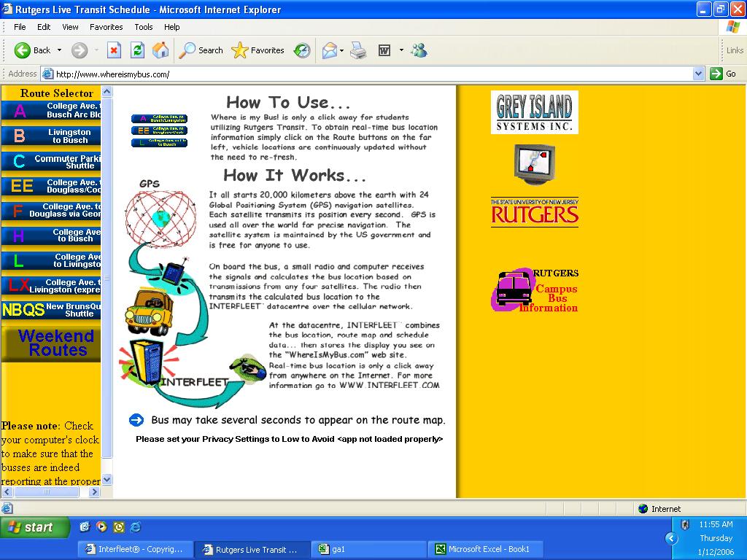This screenshot has height=560, width=747.
Task: Open Favorites star toolbar button
Action: pyautogui.click(x=258, y=50)
